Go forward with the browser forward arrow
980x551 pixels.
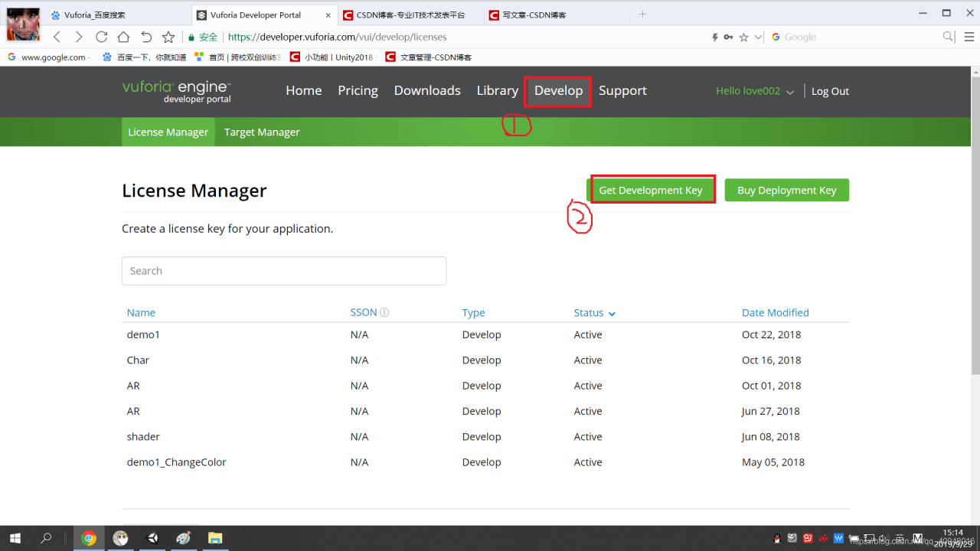79,37
